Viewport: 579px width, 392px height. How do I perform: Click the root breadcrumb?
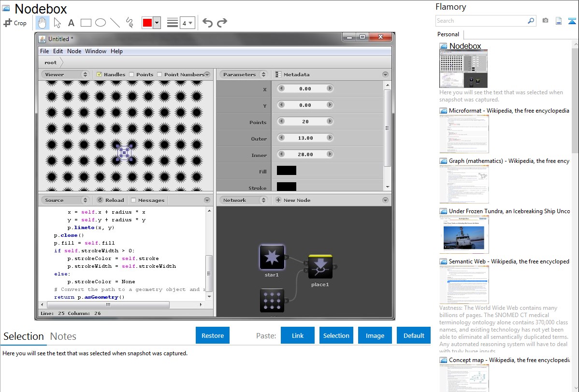coord(51,62)
